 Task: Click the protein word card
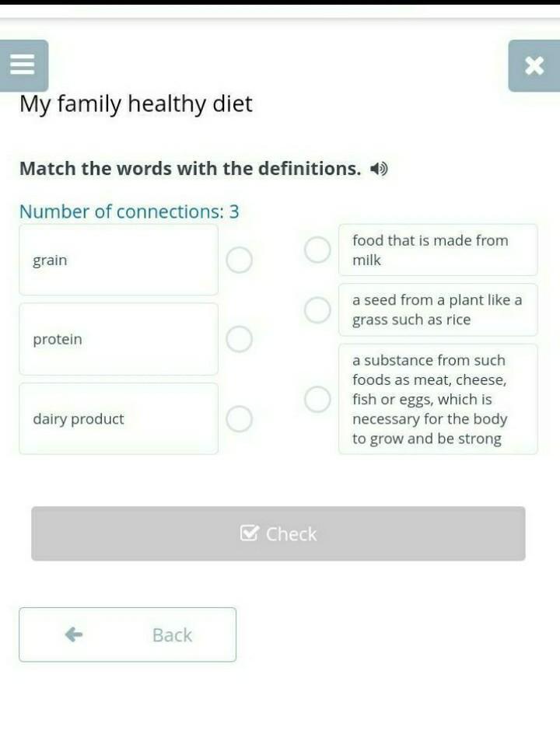118,339
